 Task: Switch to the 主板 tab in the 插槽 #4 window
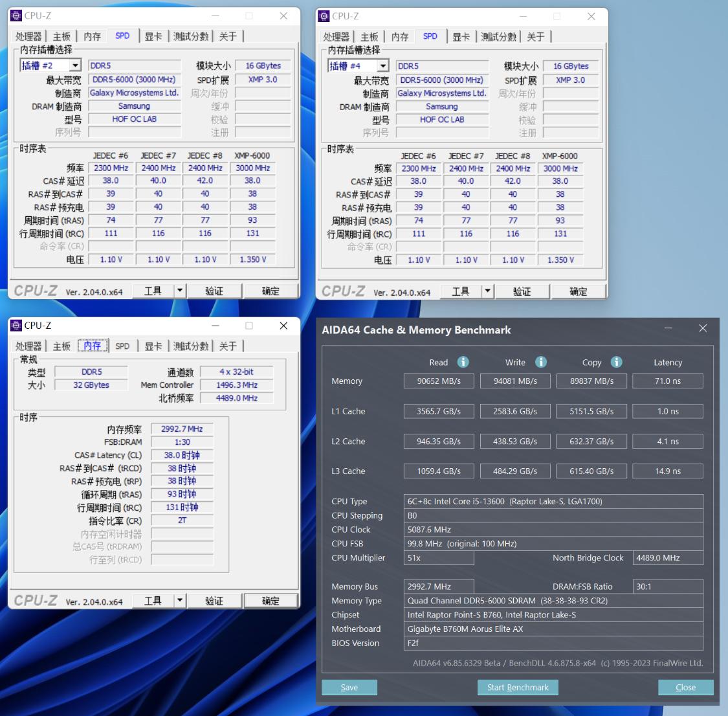point(370,36)
